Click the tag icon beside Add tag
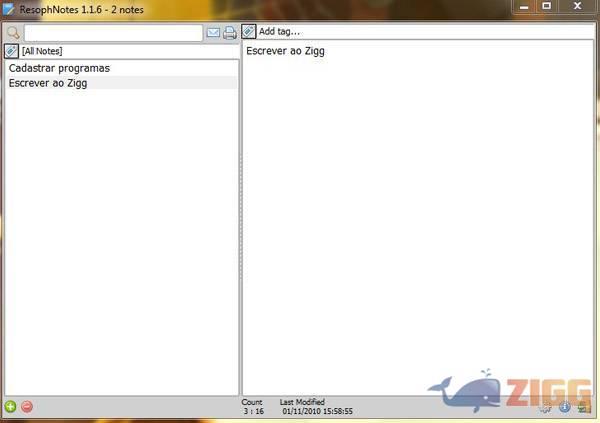This screenshot has height=423, width=600. pos(249,31)
